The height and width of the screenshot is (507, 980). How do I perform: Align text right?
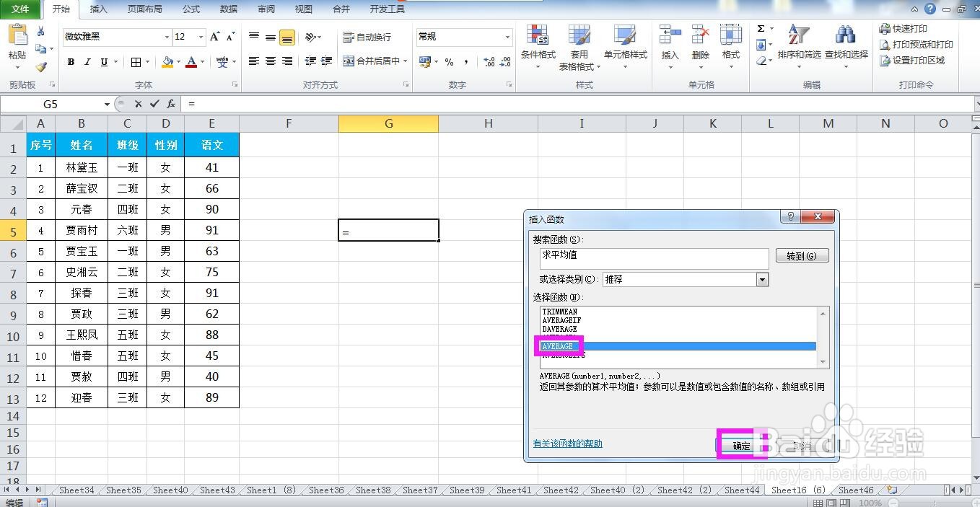(287, 61)
